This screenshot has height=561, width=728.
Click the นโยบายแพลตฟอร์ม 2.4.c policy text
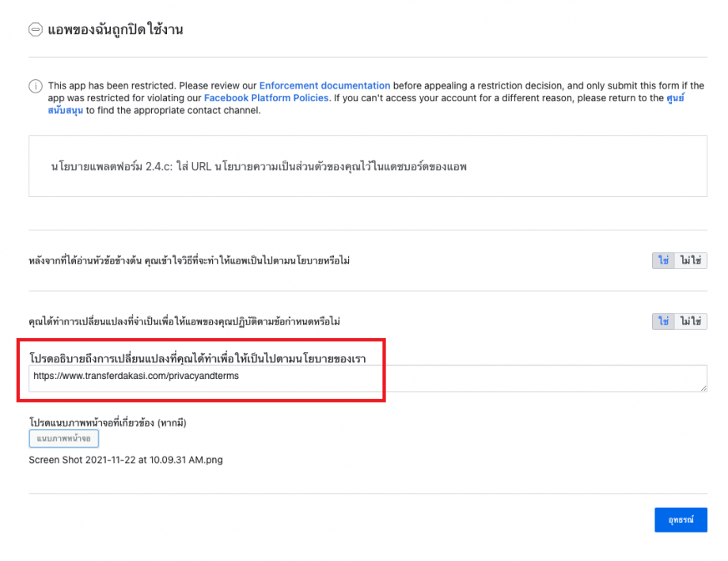pyautogui.click(x=259, y=166)
